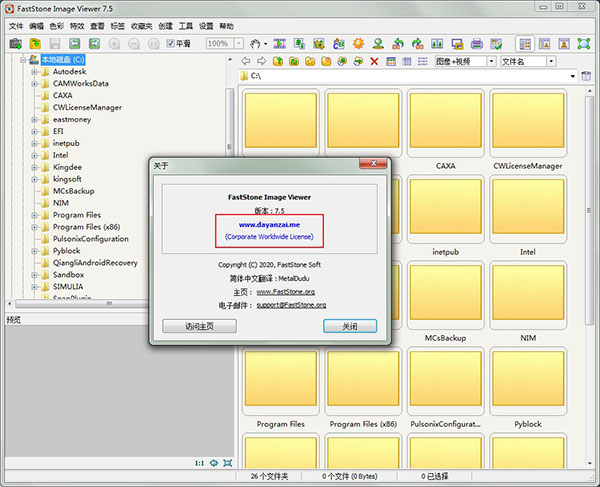600x487 pixels.
Task: Click the C:\ path input field
Action: (408, 76)
